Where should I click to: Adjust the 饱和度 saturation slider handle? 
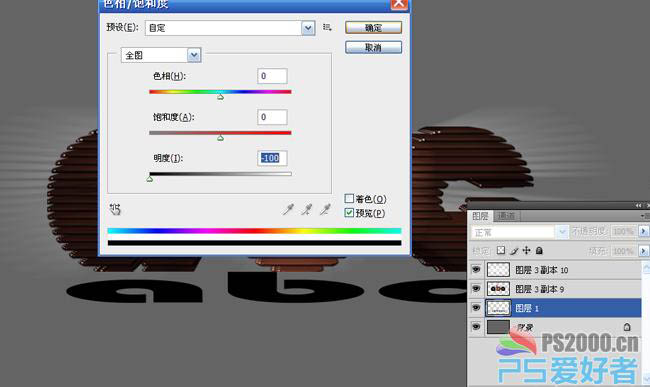(221, 138)
